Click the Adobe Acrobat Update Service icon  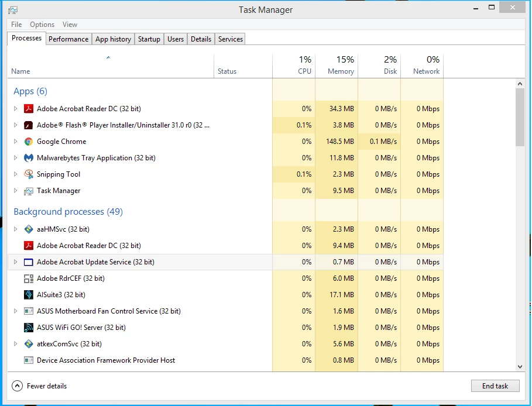29,262
